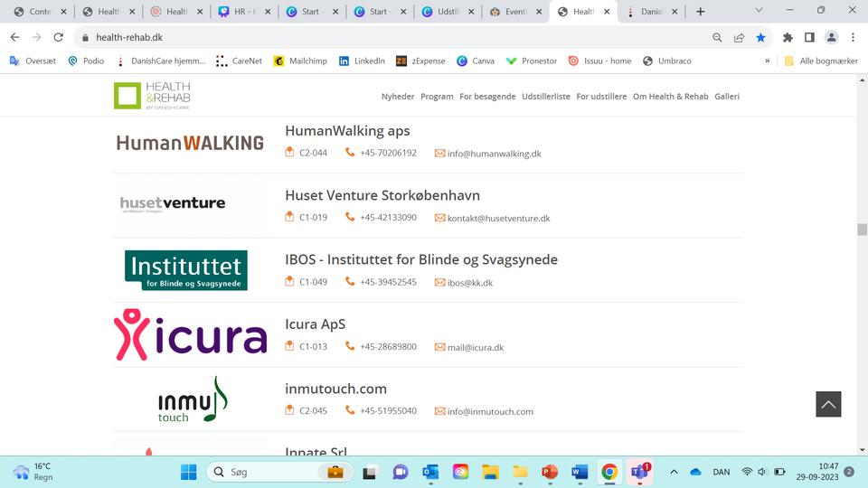
Task: Open a new browser tab
Action: pyautogui.click(x=700, y=11)
